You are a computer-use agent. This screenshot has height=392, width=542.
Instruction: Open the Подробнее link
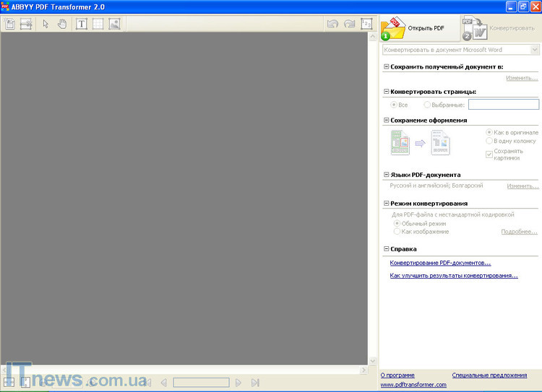tap(519, 232)
